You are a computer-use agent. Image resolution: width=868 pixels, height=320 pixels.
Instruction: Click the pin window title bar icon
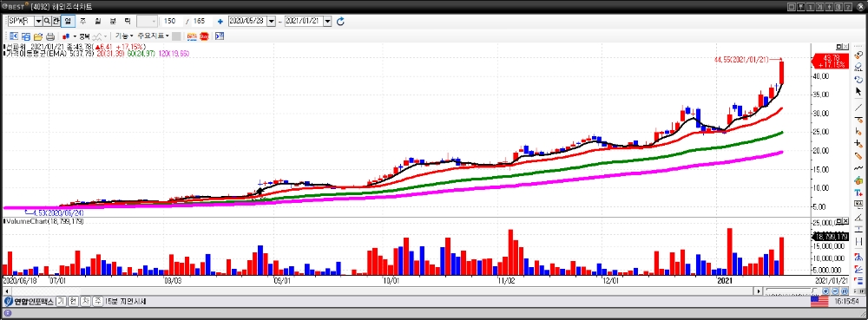(x=800, y=7)
